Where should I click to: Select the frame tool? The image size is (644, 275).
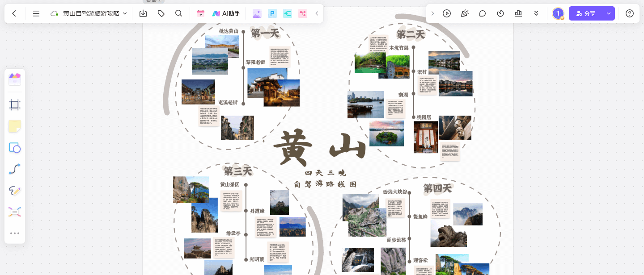click(15, 104)
